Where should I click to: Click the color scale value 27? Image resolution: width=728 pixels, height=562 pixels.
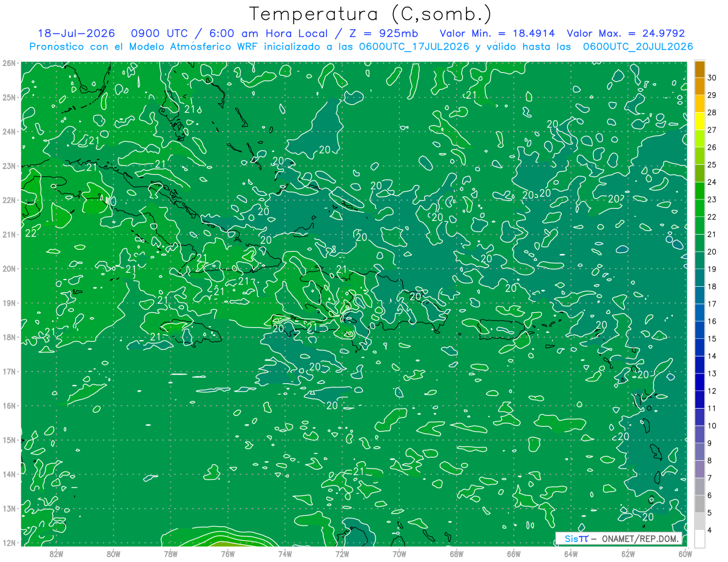pos(712,130)
